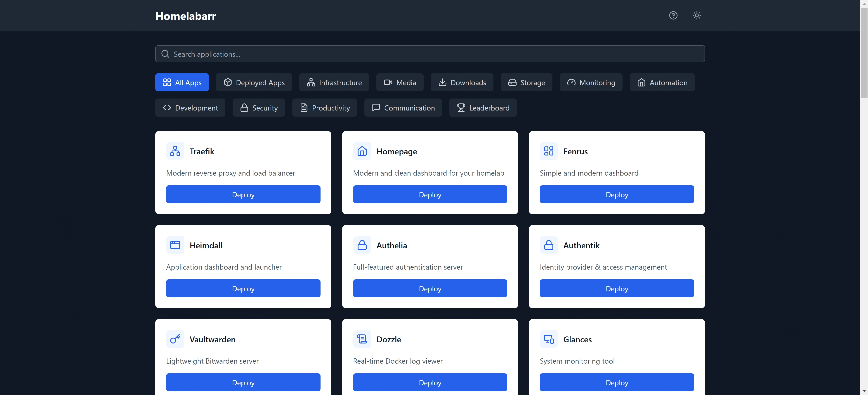Click the Fenrus card title
This screenshot has height=395, width=868.
[575, 151]
